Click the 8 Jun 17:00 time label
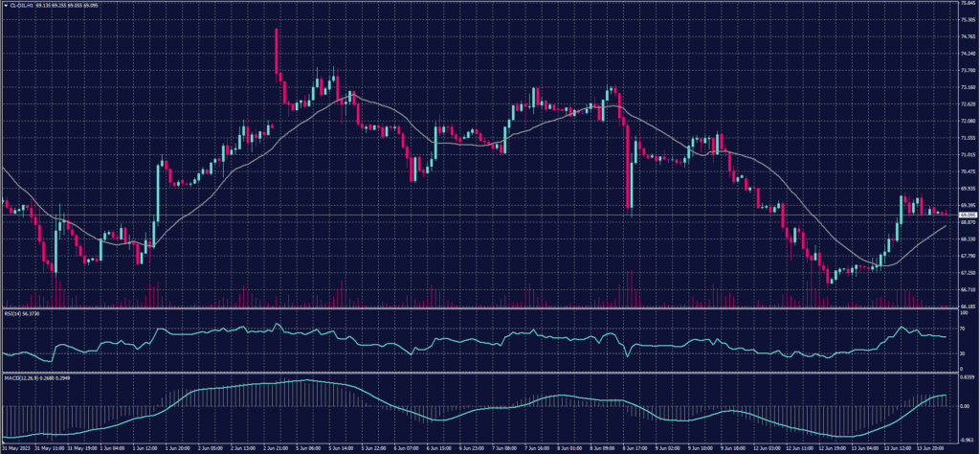Screen dimensions: 980x454 coord(634,446)
